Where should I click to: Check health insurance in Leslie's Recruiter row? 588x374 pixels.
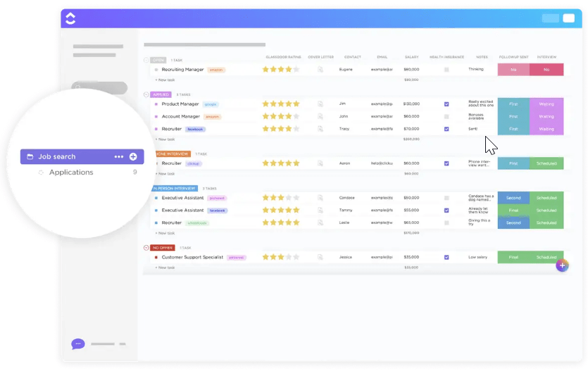446,223
